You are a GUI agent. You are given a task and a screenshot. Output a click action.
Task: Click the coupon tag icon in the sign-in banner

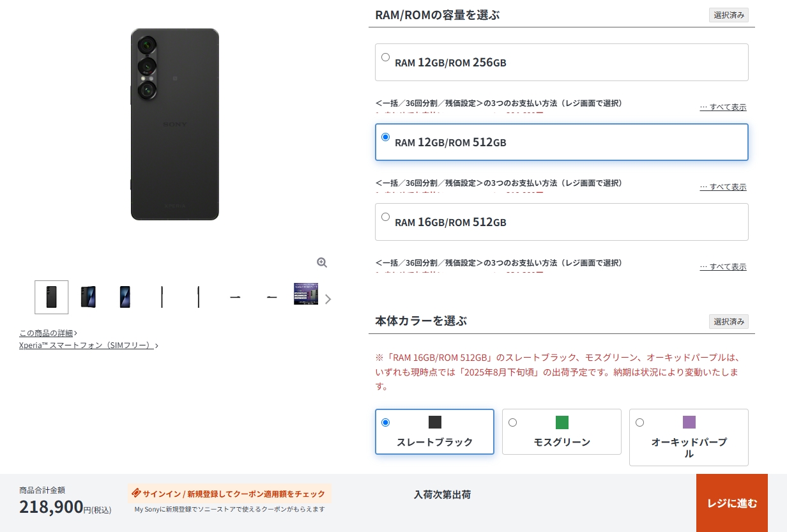[136, 493]
